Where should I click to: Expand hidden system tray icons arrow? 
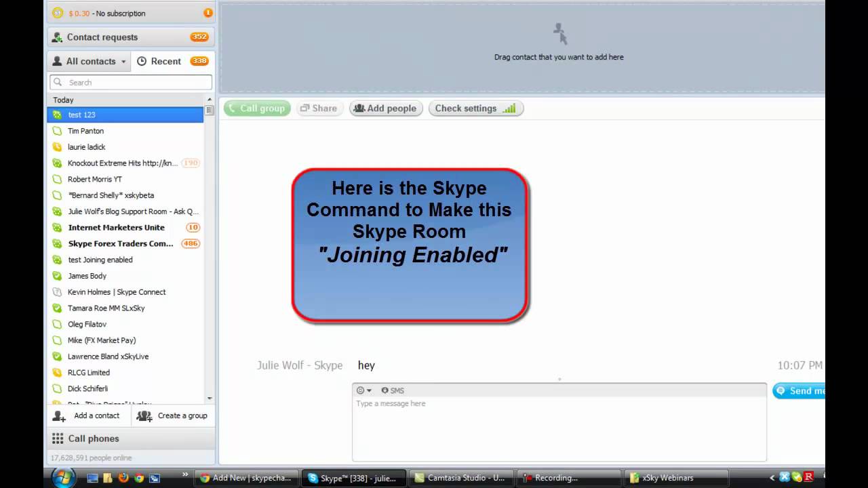coord(772,478)
